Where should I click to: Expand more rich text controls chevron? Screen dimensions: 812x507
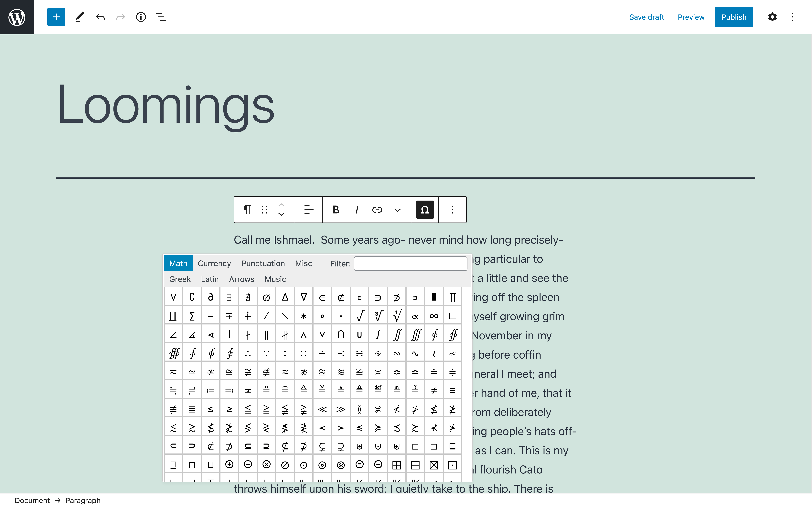tap(397, 210)
